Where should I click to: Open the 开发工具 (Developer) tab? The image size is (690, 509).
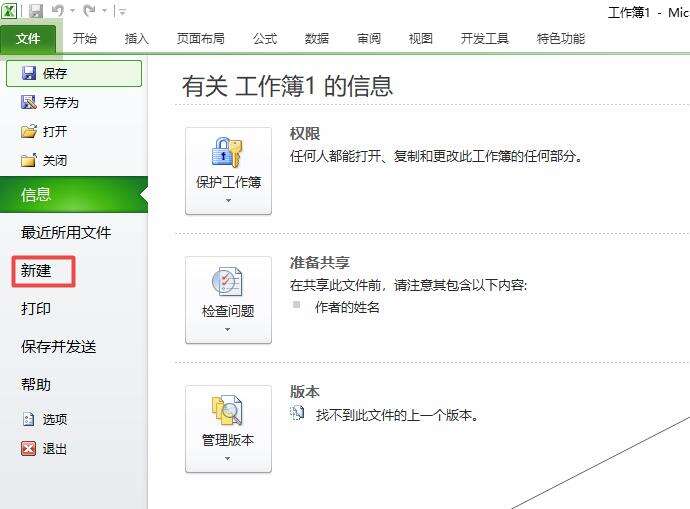tap(484, 39)
